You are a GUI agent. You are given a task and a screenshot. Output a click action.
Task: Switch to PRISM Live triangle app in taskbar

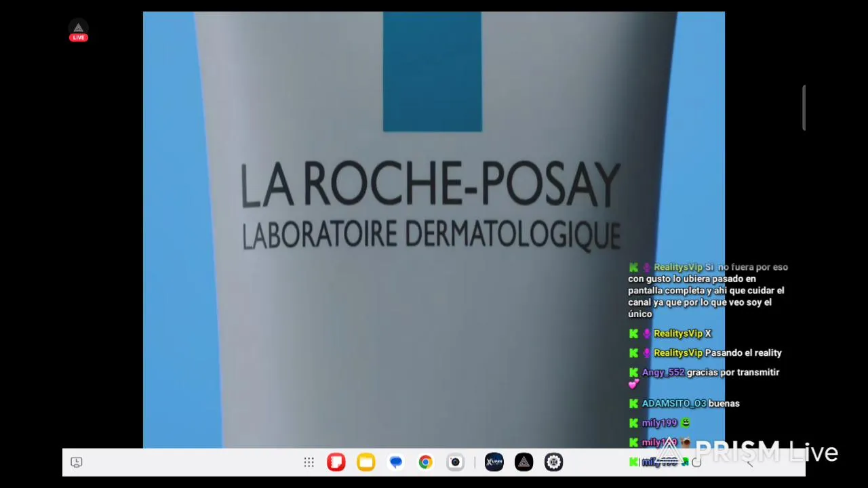tap(524, 462)
